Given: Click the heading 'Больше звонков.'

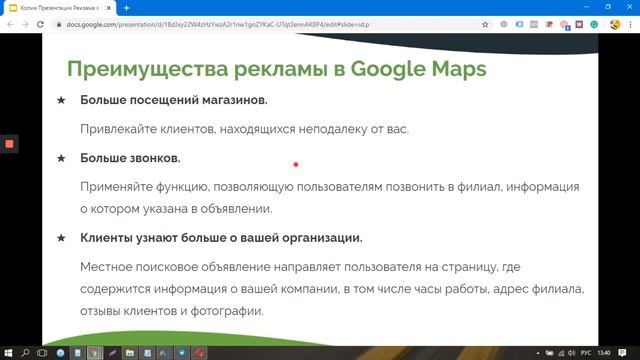Looking at the screenshot, I should click(130, 158).
